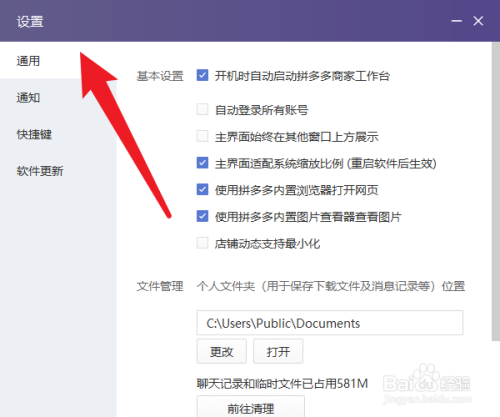Click the 前往清理 button
This screenshot has height=417, width=500.
click(x=251, y=407)
